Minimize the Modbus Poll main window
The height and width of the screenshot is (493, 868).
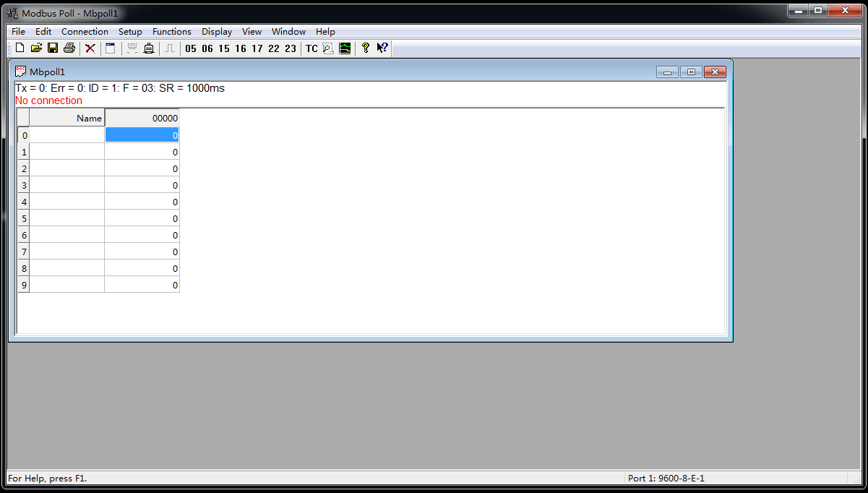[x=798, y=10]
